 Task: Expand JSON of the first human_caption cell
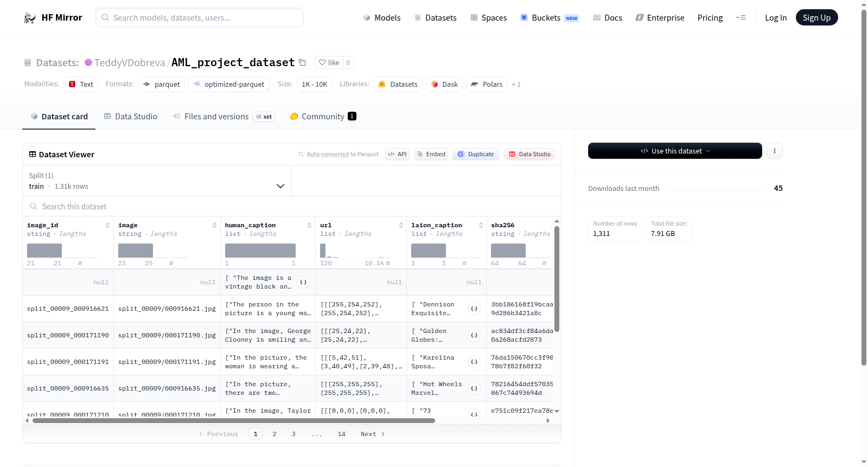303,282
